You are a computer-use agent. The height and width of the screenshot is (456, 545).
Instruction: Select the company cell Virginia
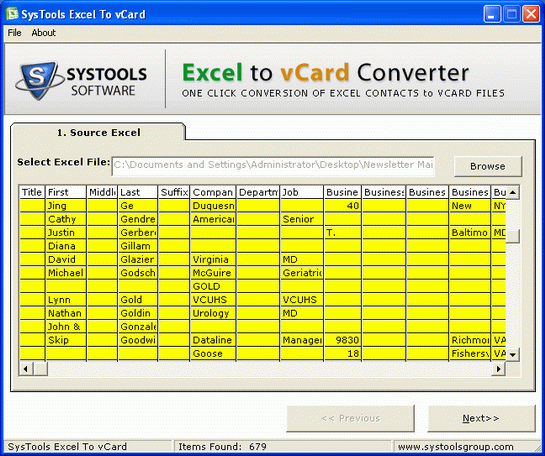coord(213,260)
